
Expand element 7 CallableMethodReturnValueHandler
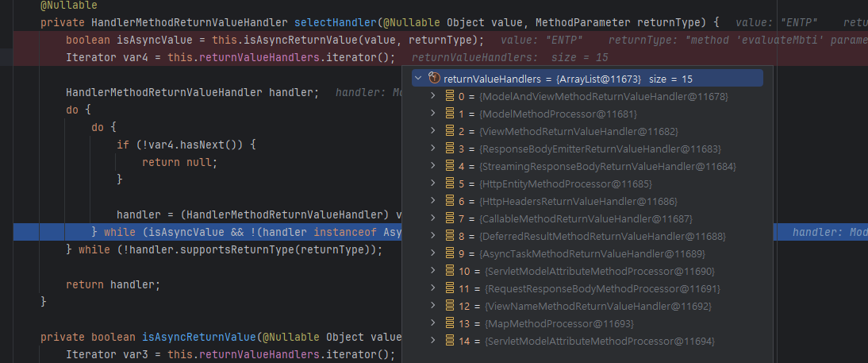(x=433, y=219)
